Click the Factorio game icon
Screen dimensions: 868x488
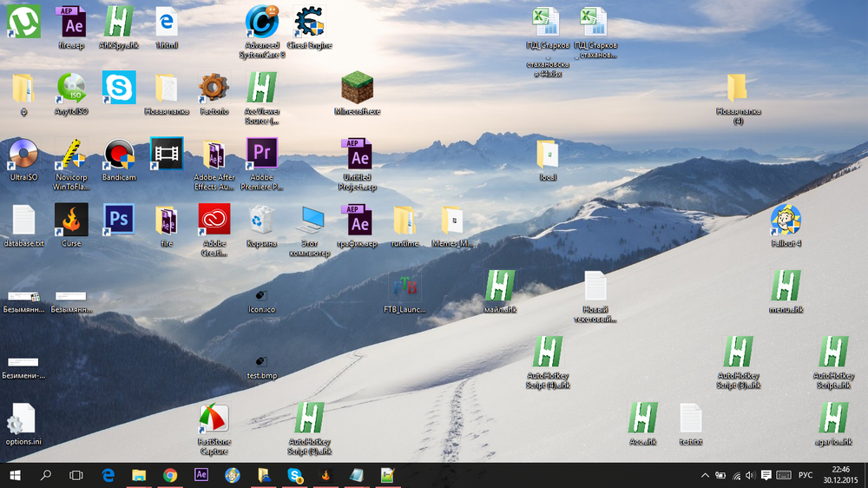pos(214,88)
